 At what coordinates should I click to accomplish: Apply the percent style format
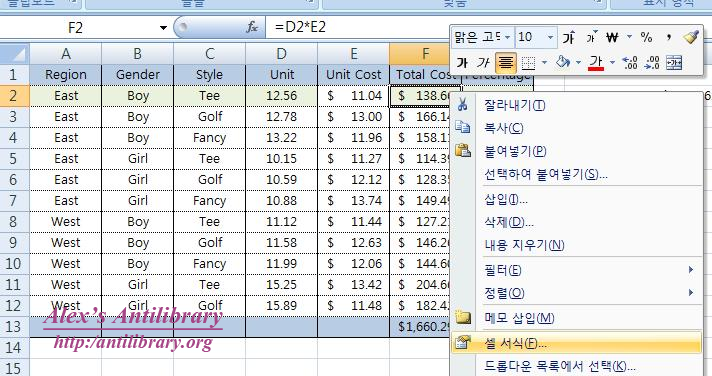tap(646, 37)
